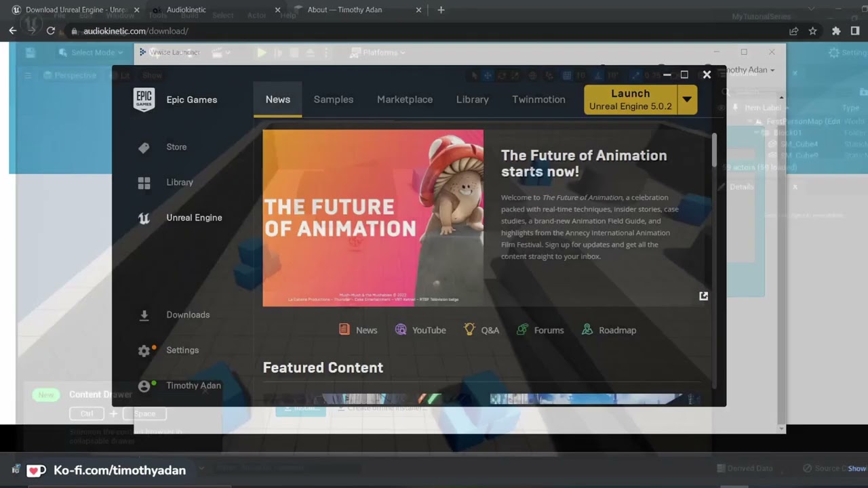The image size is (868, 488).
Task: Maximize the Wwise Launcher window
Action: coord(744,52)
